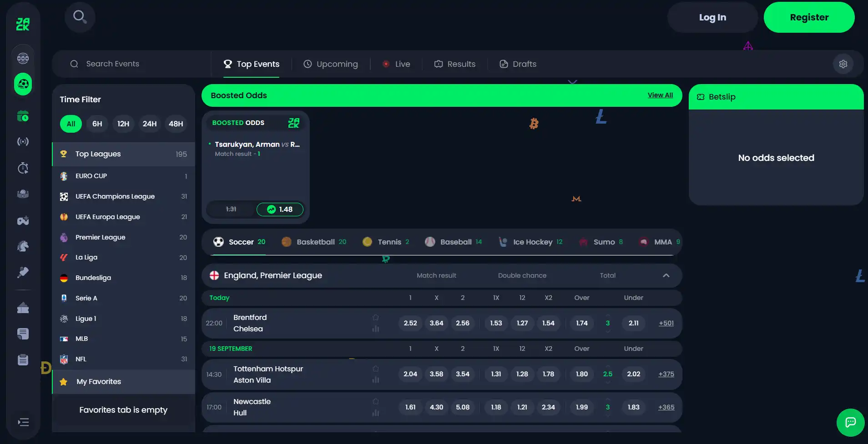The height and width of the screenshot is (444, 868).
Task: Open statistics chart for Tottenham Aston Villa
Action: point(375,379)
